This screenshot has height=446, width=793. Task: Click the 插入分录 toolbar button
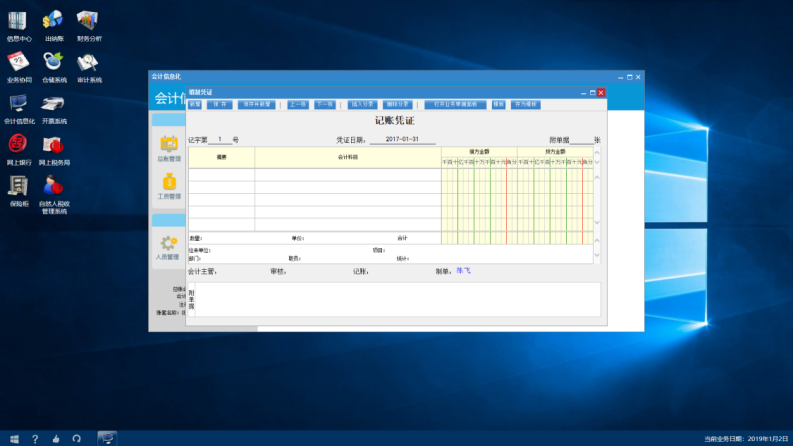tap(363, 105)
